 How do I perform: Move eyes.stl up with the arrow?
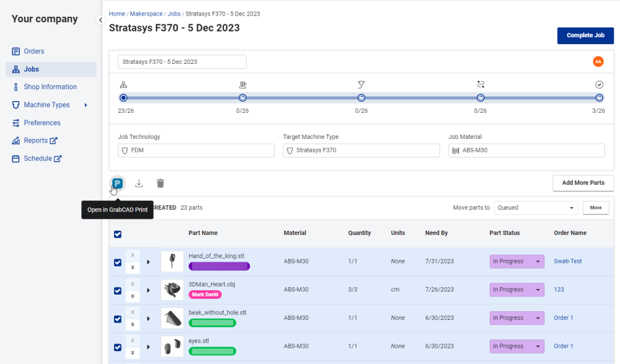tap(133, 340)
